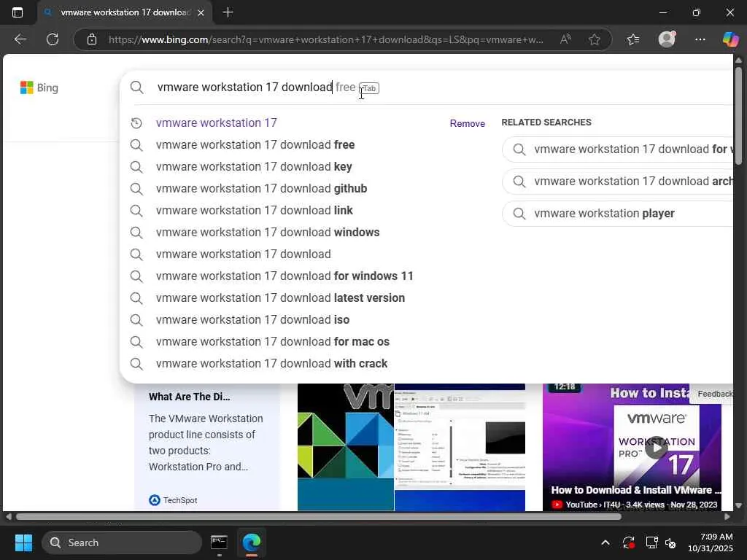Open related search vmware workstation player
Image resolution: width=747 pixels, height=560 pixels.
[x=617, y=214]
